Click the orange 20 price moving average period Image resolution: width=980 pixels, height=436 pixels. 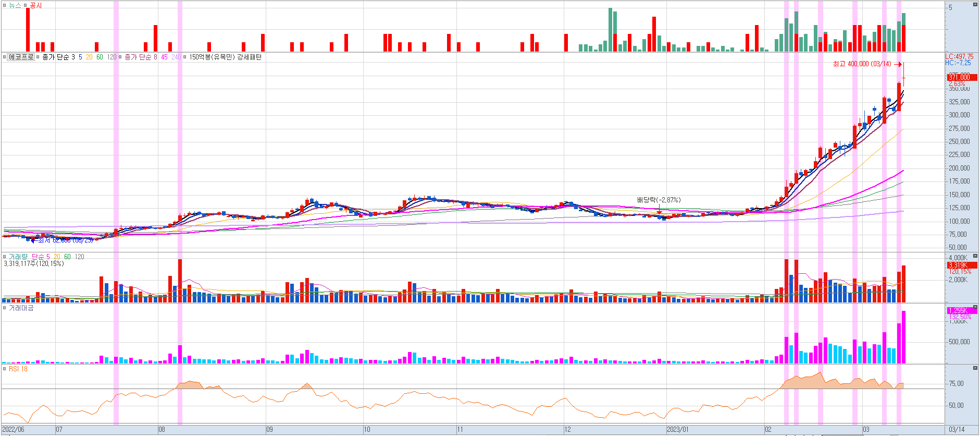89,57
